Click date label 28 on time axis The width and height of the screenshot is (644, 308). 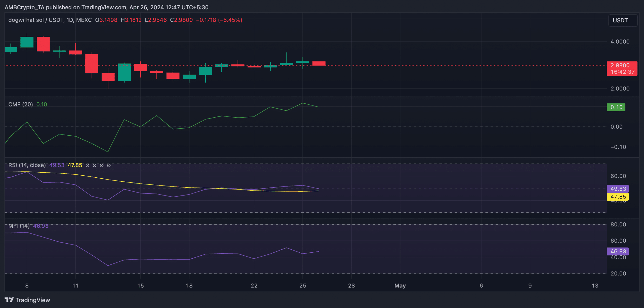351,286
